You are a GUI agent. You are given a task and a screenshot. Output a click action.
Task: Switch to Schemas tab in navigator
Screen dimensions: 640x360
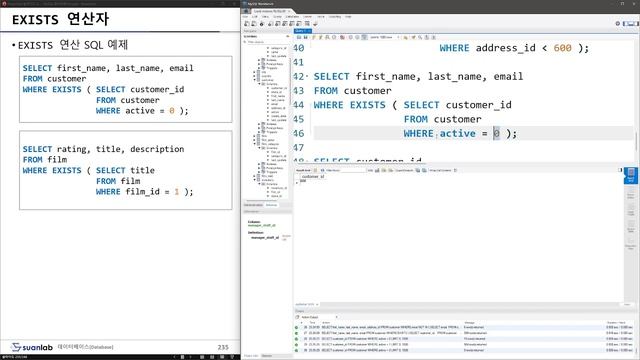click(271, 205)
